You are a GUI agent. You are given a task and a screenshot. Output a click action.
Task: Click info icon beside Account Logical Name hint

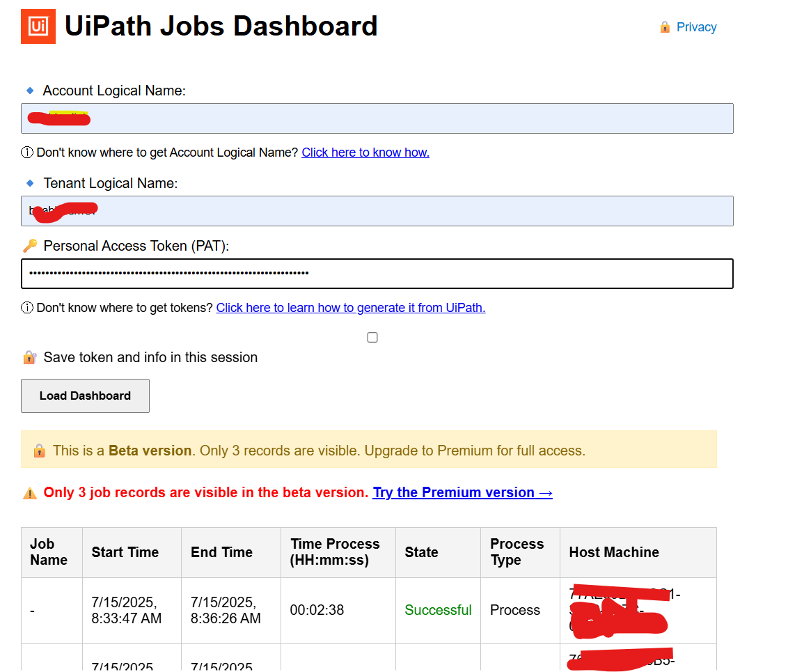pyautogui.click(x=27, y=153)
